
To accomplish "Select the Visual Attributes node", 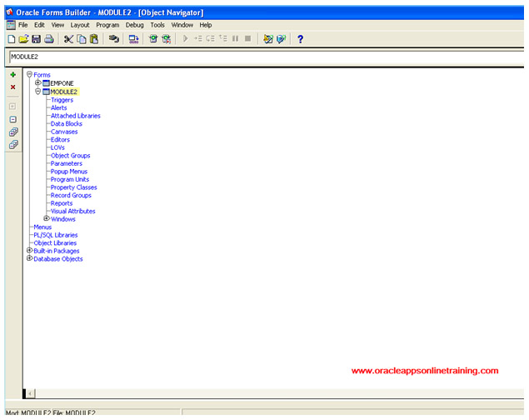I will pos(72,211).
